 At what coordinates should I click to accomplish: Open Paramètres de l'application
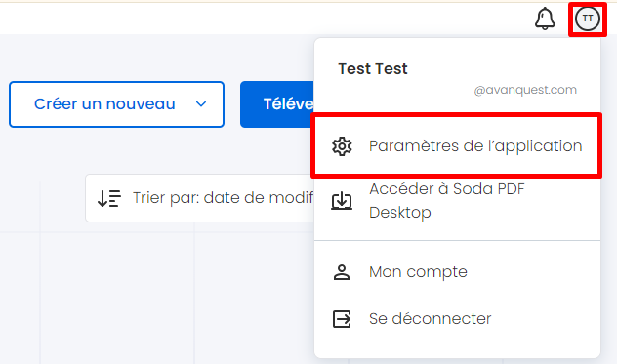tap(457, 146)
